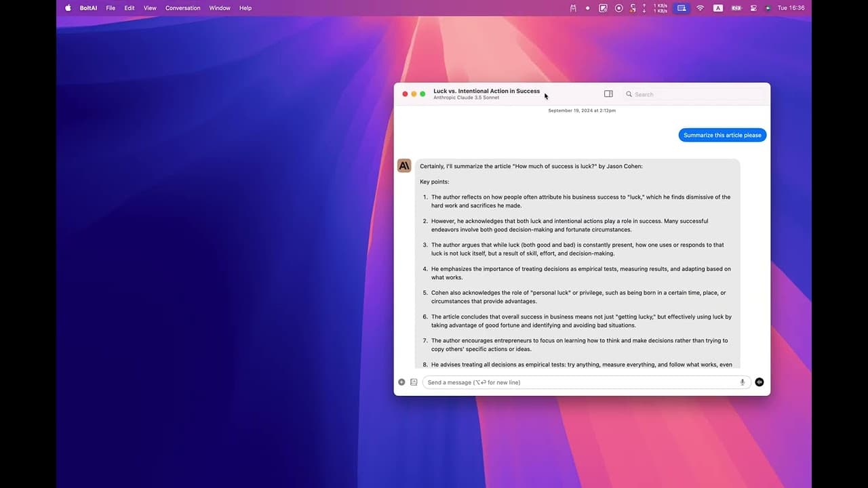
Task: Maximize the chat window with green button
Action: (x=422, y=94)
